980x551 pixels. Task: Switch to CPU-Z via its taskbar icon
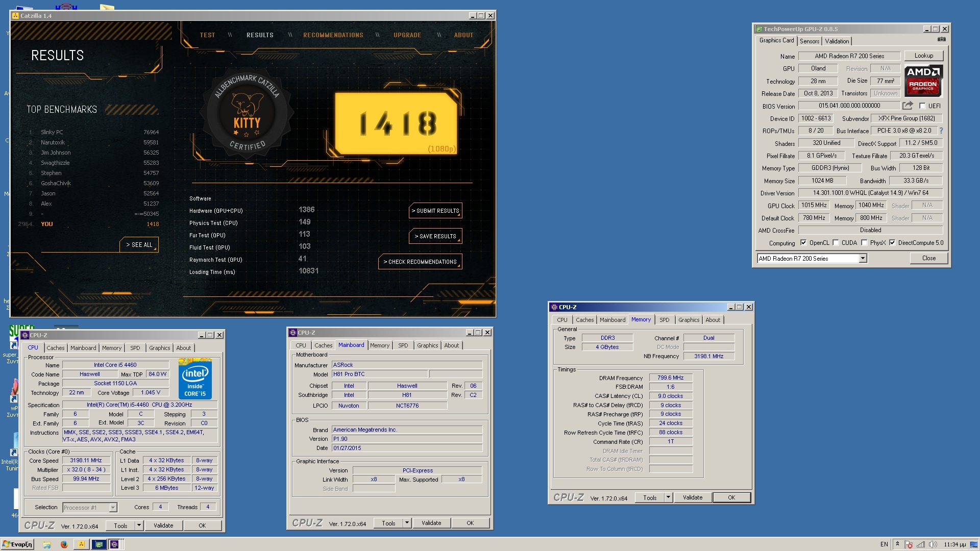coord(115,544)
